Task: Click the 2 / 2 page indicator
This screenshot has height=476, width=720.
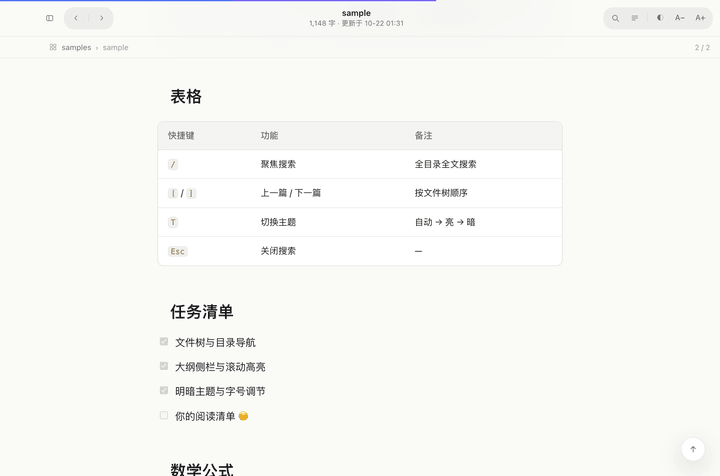Action: pyautogui.click(x=702, y=47)
